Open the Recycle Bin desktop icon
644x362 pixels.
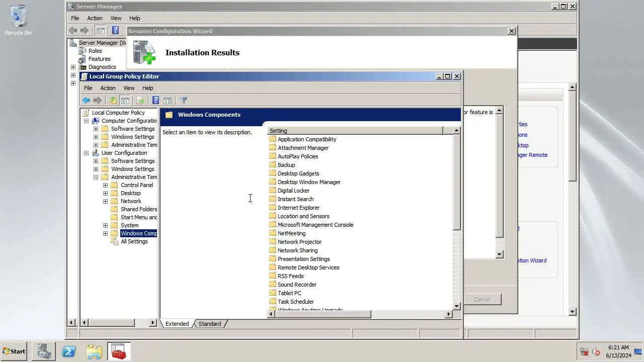point(18,20)
